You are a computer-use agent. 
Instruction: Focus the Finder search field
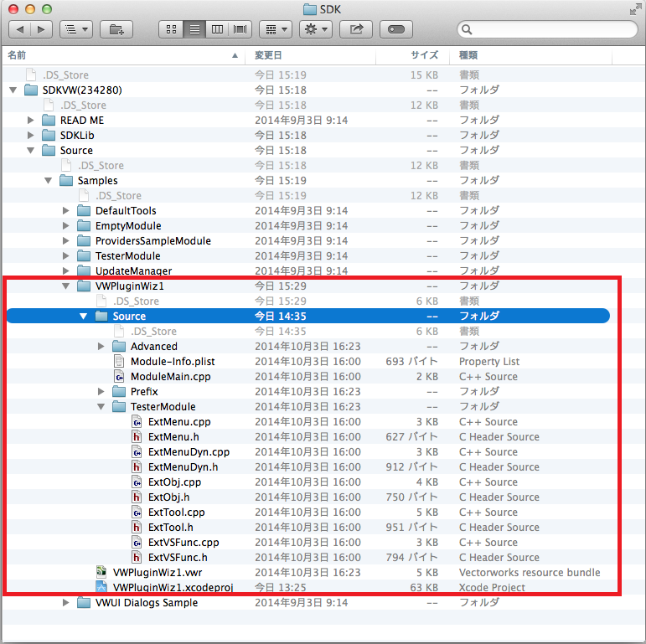point(547,29)
